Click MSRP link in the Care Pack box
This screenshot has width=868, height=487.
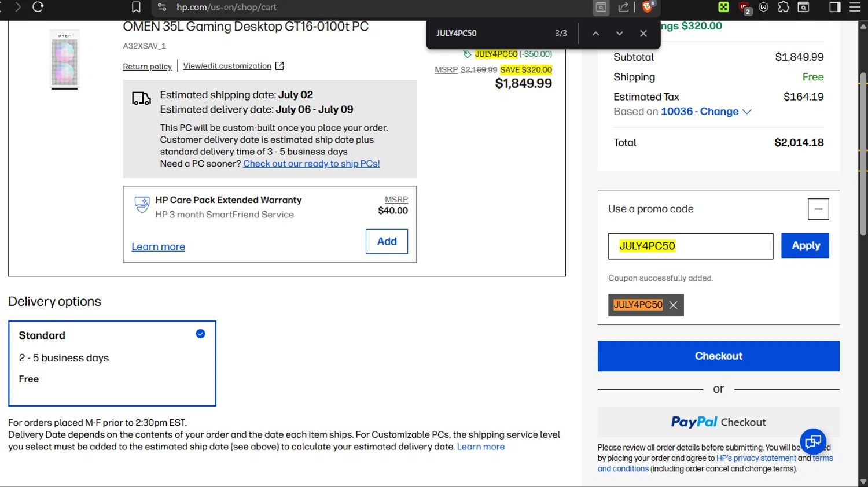click(x=396, y=200)
